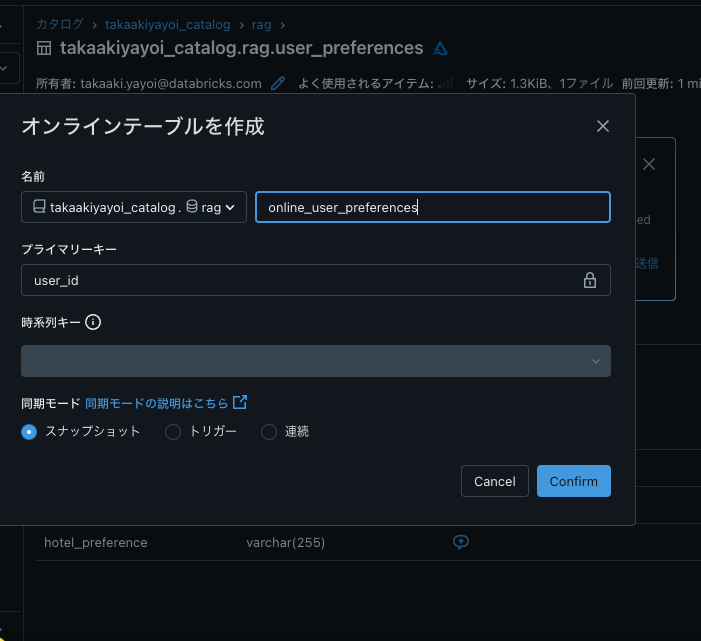Click the table icon next to the title
The width and height of the screenshot is (701, 641).
tap(44, 48)
